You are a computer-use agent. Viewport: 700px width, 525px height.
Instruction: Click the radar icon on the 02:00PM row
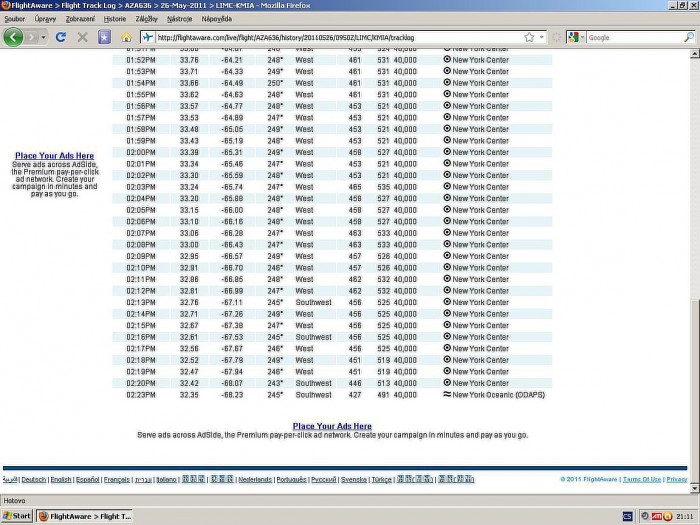coord(447,152)
